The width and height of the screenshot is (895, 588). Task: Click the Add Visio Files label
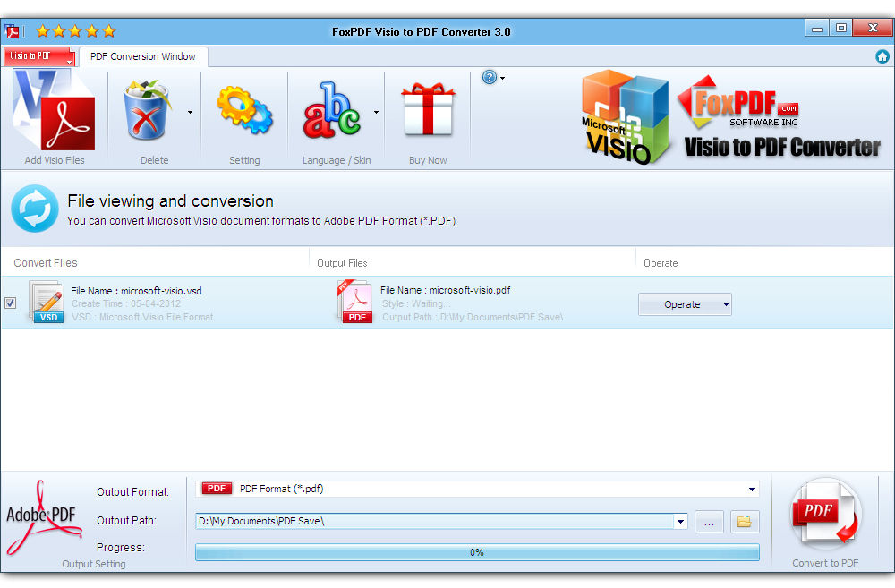click(x=55, y=160)
